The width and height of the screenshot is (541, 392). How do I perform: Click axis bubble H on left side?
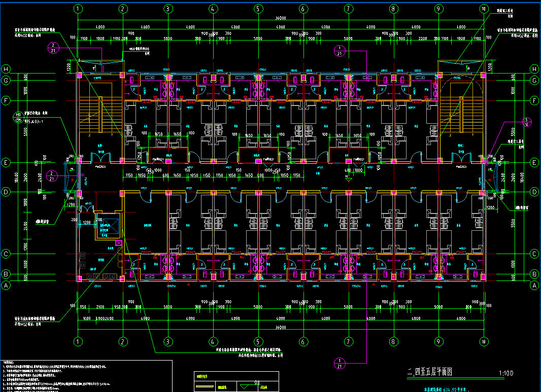pyautogui.click(x=7, y=69)
